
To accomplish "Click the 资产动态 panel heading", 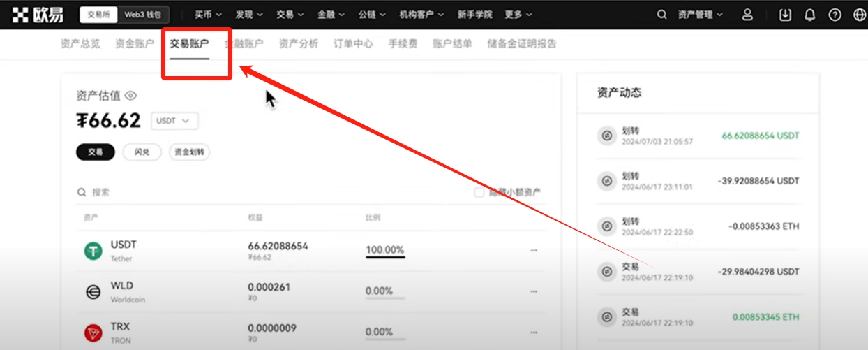I will [619, 92].
